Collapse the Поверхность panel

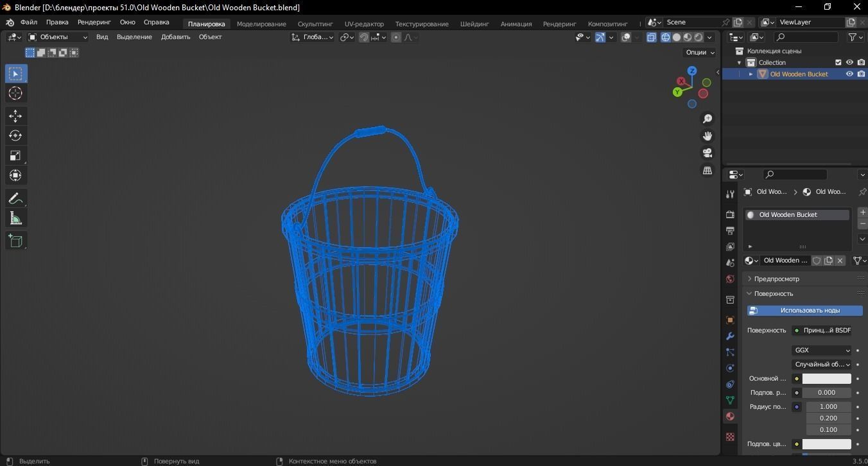coord(773,294)
